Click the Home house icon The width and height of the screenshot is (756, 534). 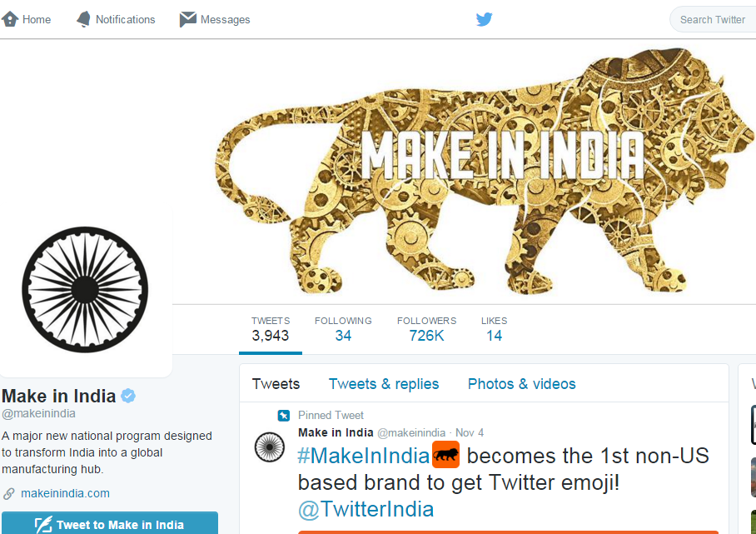(x=10, y=19)
